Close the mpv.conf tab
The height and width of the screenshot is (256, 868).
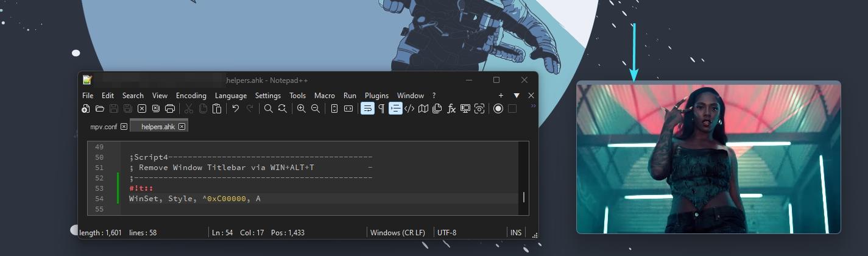(x=124, y=127)
